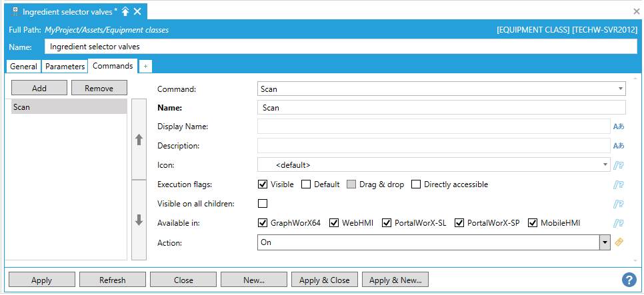
Task: Click the help icon beside Available in
Action: coord(619,223)
